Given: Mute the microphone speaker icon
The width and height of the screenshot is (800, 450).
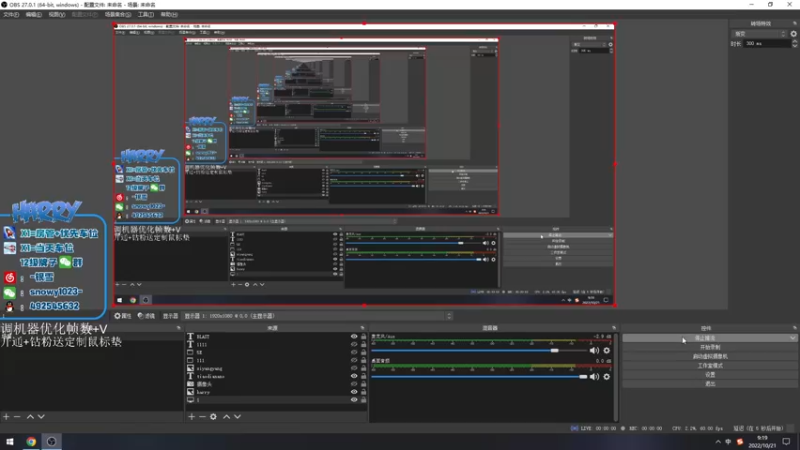Looking at the screenshot, I should (594, 351).
